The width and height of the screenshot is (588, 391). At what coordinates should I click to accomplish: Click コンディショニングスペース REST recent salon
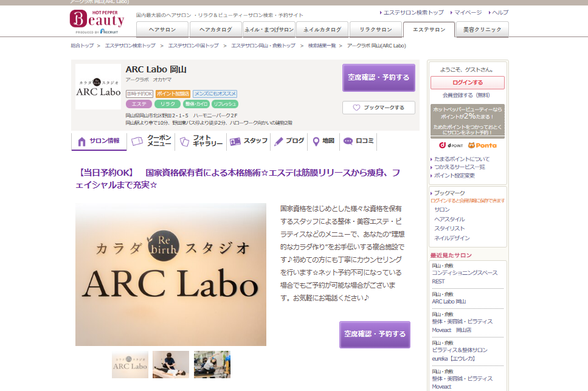click(x=465, y=277)
